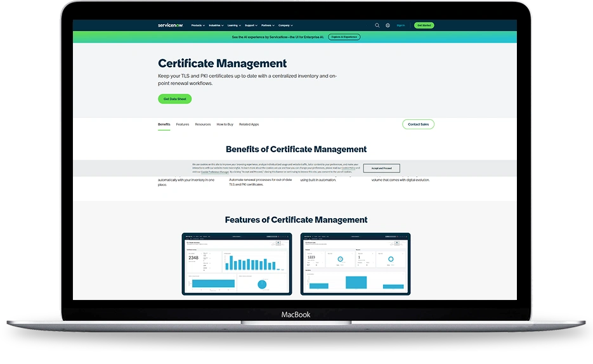This screenshot has height=364, width=593.
Task: Expand the Products menu
Action: pyautogui.click(x=198, y=25)
